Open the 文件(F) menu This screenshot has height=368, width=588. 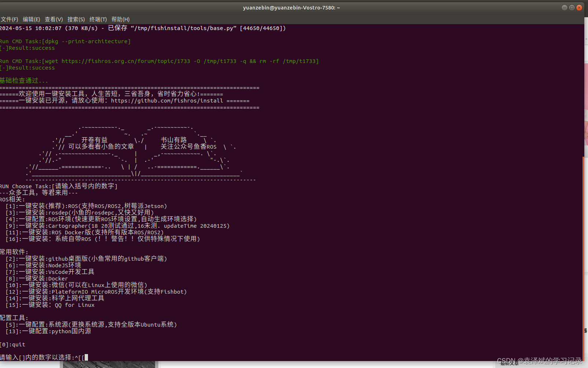pos(9,19)
